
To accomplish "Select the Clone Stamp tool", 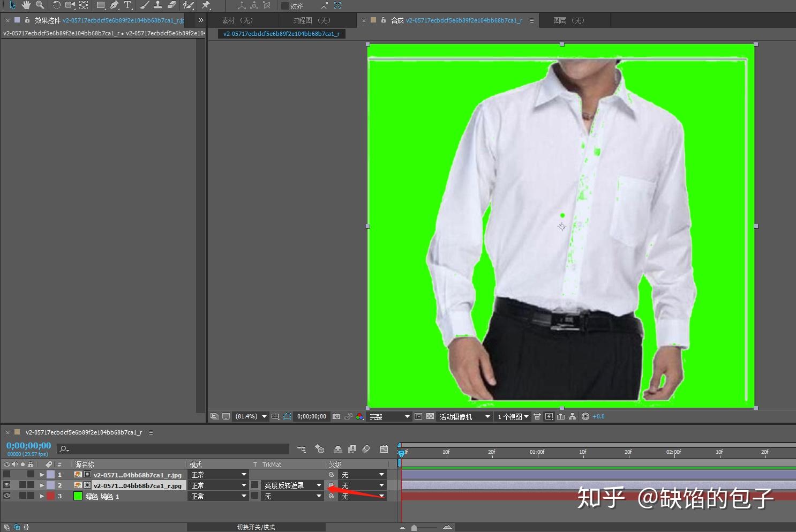I will [158, 5].
